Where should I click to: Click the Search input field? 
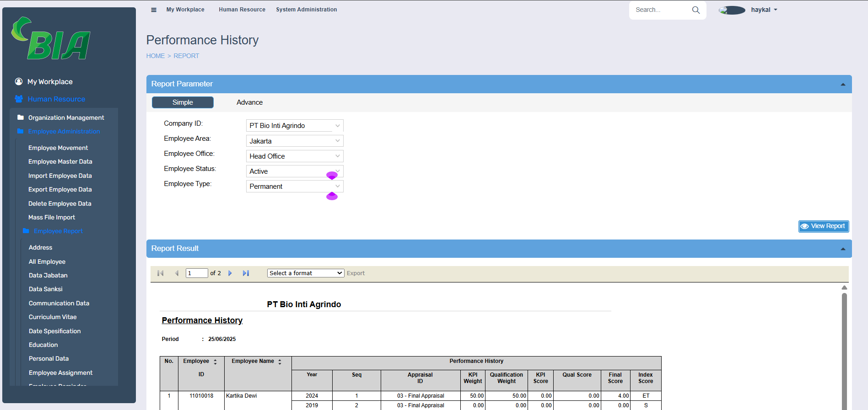[x=661, y=10]
